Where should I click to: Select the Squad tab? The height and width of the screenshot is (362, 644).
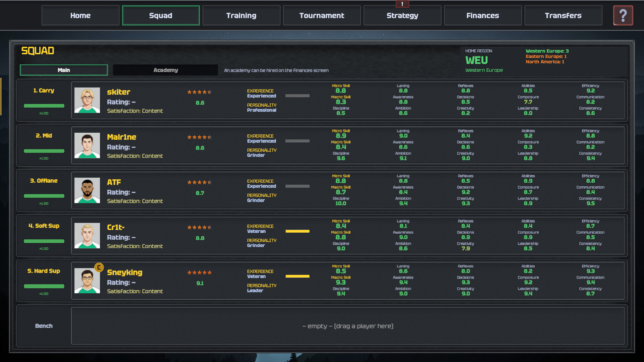pos(161,15)
